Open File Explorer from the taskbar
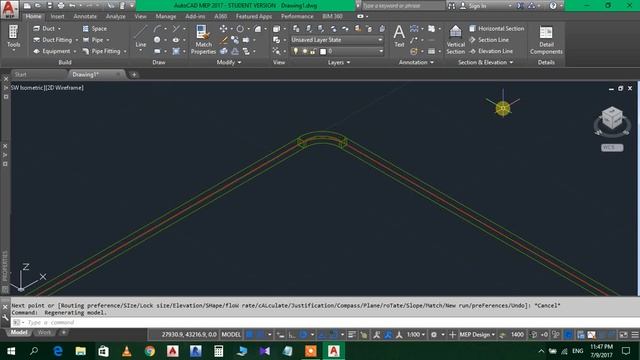Image resolution: width=640 pixels, height=360 pixels. (80, 351)
